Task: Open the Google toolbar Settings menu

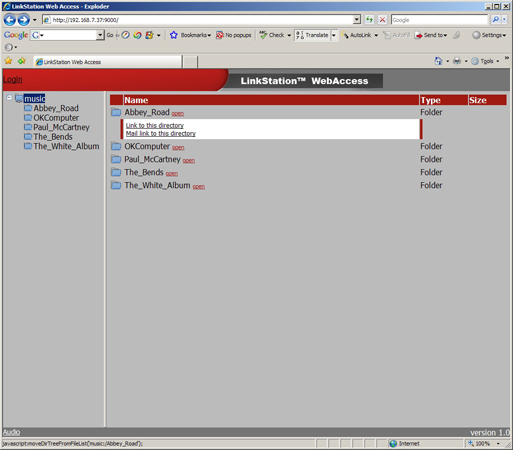Action: point(489,35)
